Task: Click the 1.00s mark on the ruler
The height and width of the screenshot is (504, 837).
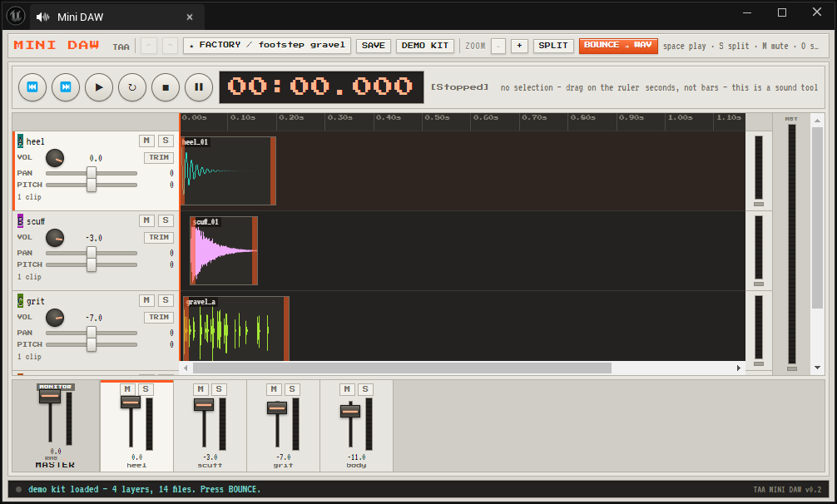Action: pyautogui.click(x=680, y=117)
